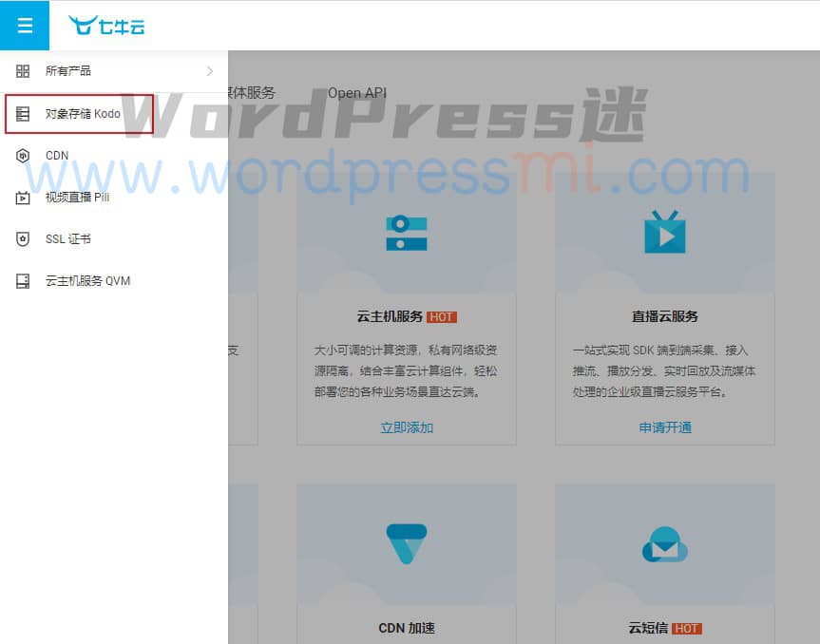Open 所有产品 from the sidebar menu
The height and width of the screenshot is (644, 820).
coord(69,69)
